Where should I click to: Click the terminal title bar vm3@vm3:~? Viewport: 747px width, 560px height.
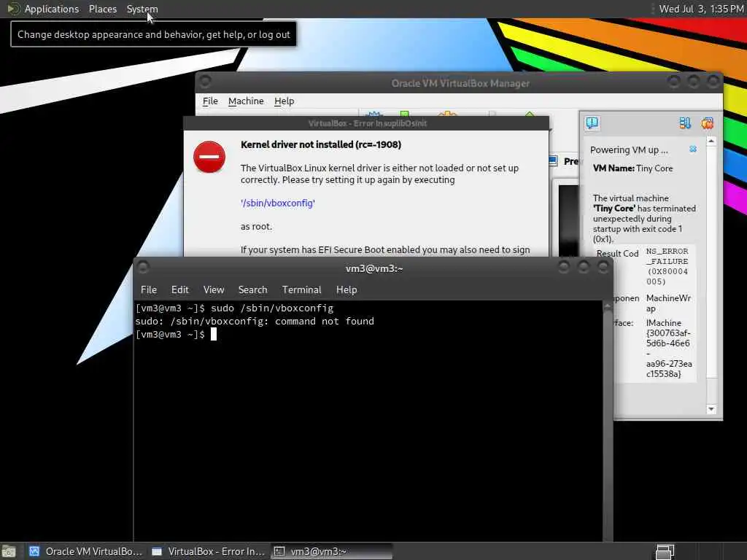[x=374, y=268]
